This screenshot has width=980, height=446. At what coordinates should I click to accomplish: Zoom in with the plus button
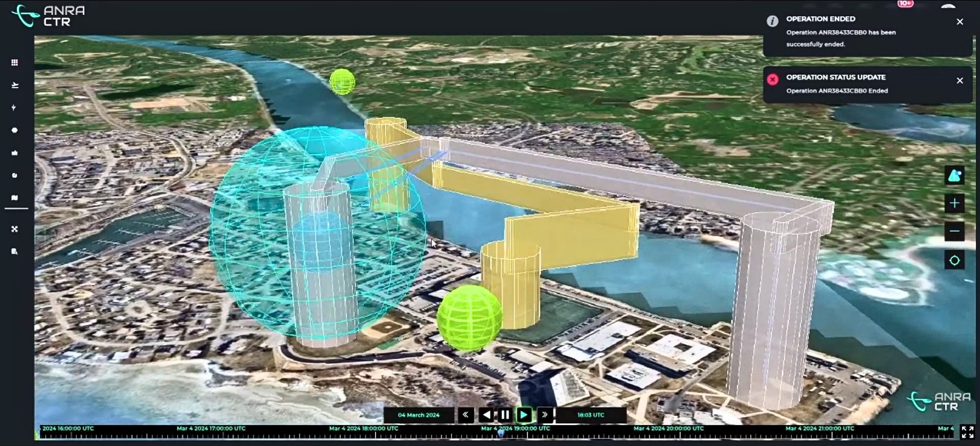[x=954, y=203]
